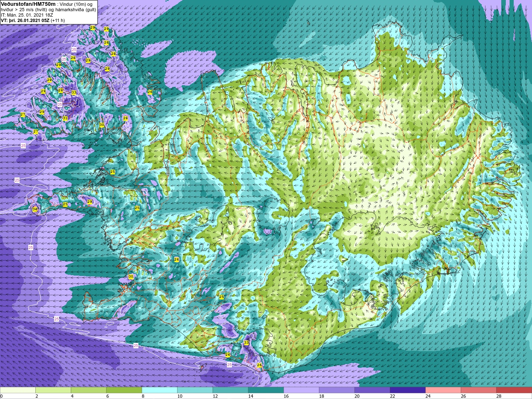
Task: Click the '33' gust marker in the Westfjords
Action: coord(74,92)
